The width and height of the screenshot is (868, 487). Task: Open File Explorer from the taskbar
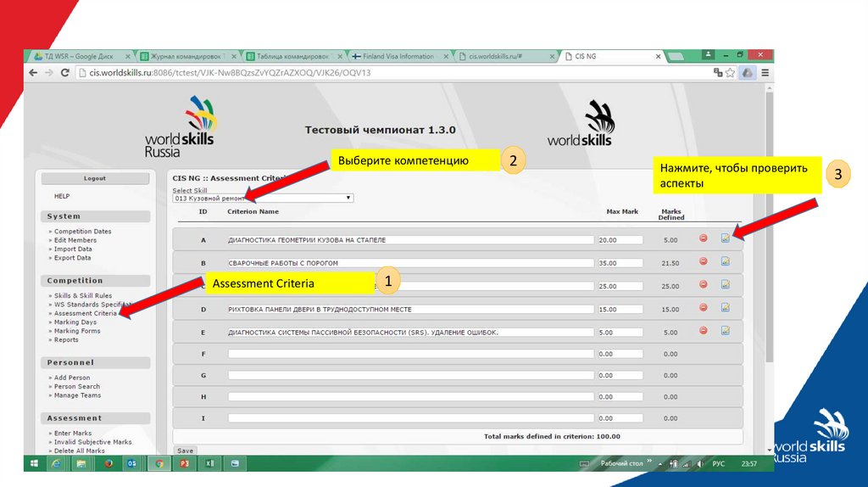(81, 464)
